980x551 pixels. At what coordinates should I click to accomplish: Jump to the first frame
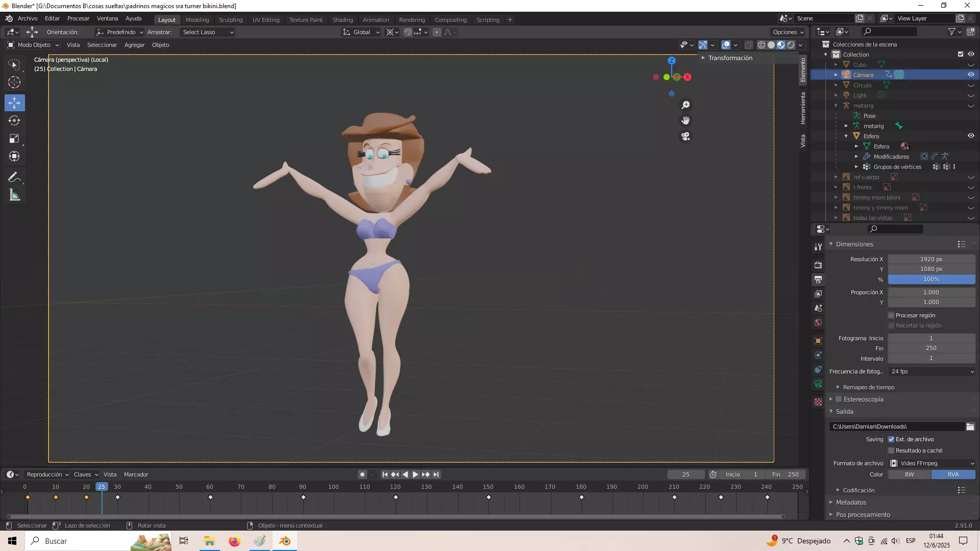385,474
